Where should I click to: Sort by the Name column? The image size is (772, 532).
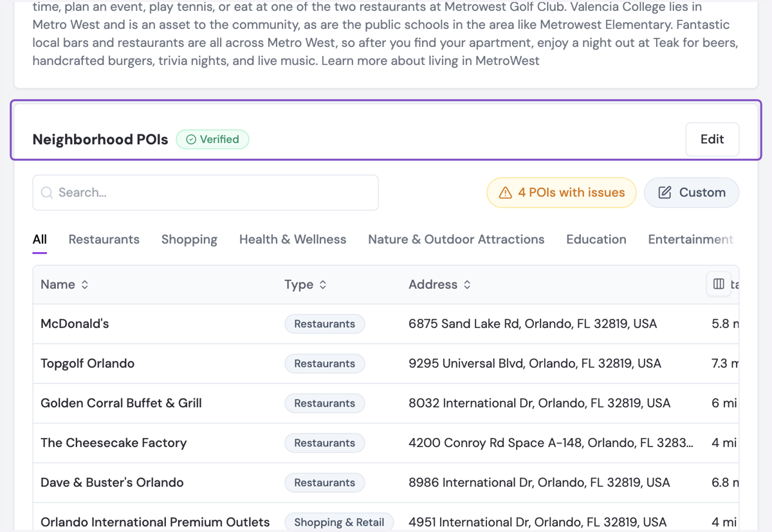click(x=64, y=284)
